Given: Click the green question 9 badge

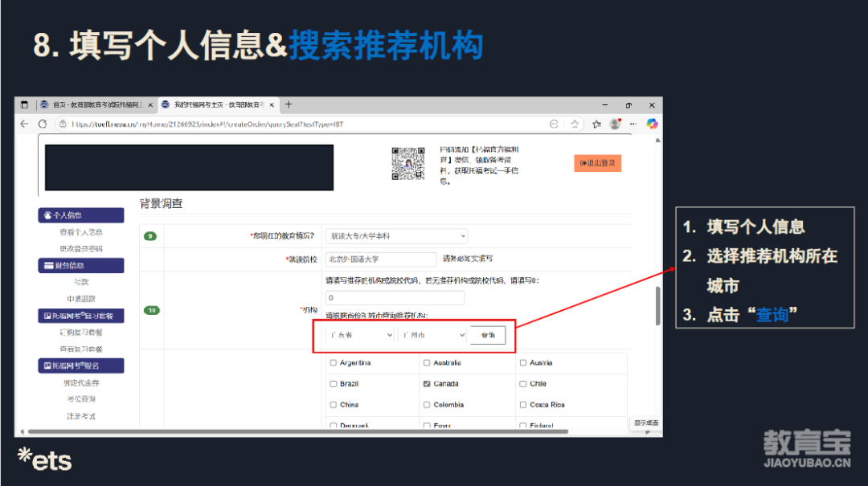Looking at the screenshot, I should 150,236.
